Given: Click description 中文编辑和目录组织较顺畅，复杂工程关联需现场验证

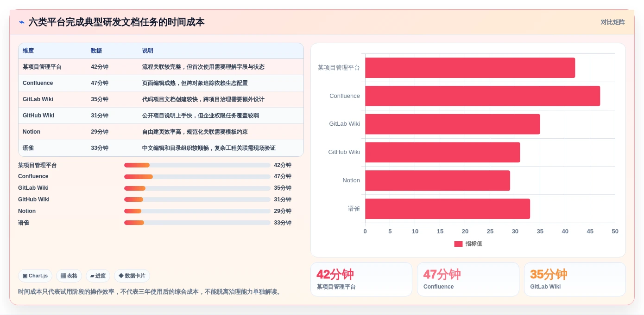Looking at the screenshot, I should 209,148.
